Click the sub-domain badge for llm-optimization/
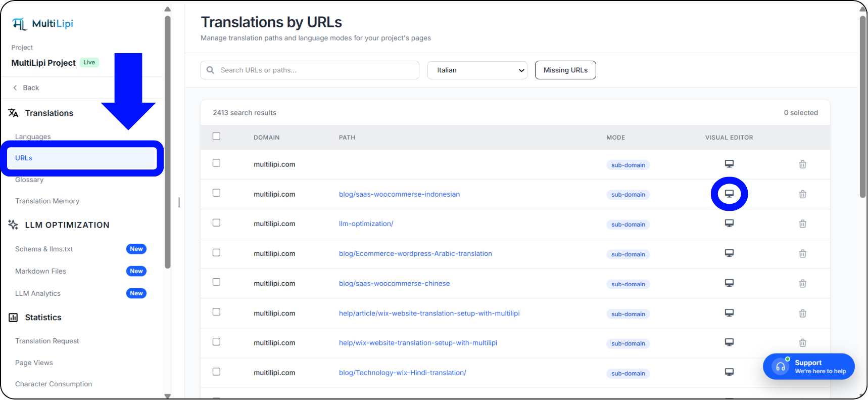 pyautogui.click(x=628, y=225)
